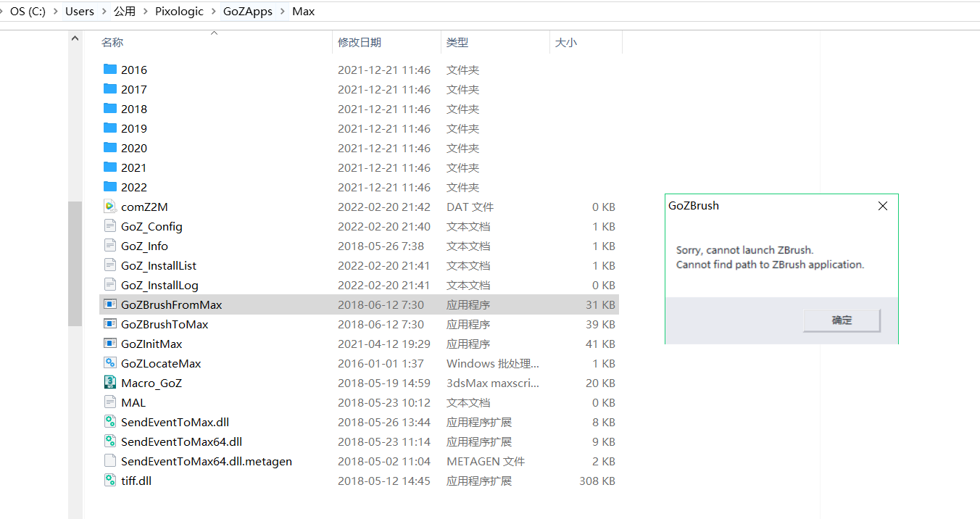This screenshot has width=980, height=519.
Task: Click the 'METAGEN 文件' type cell
Action: (x=486, y=461)
